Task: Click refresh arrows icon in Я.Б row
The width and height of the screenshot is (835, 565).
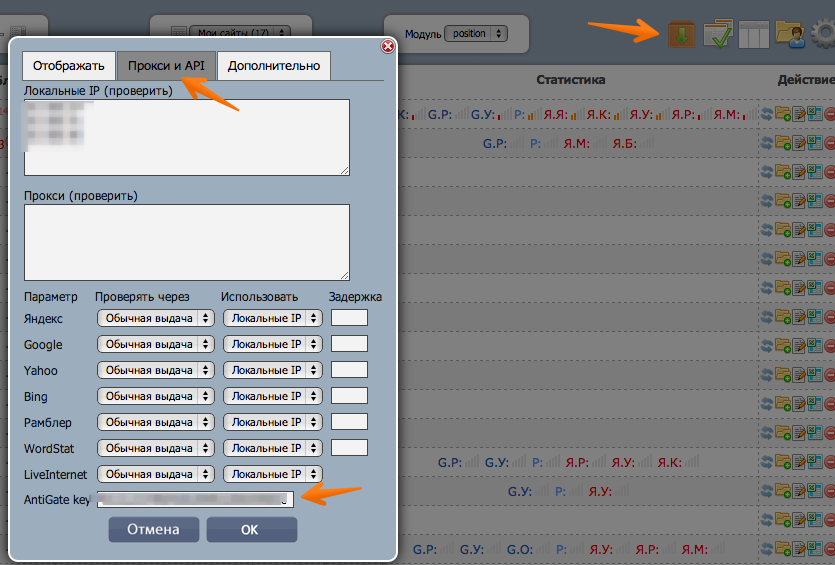Action: click(x=767, y=143)
